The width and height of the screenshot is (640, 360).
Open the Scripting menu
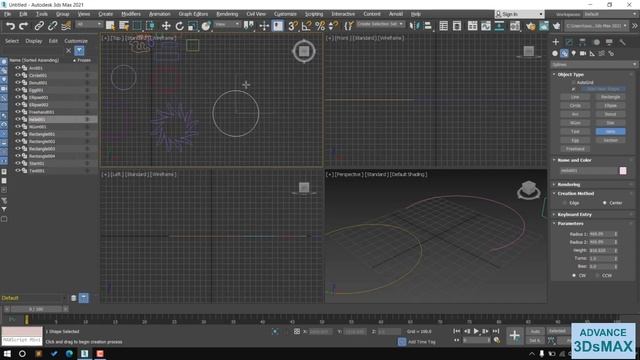314,14
